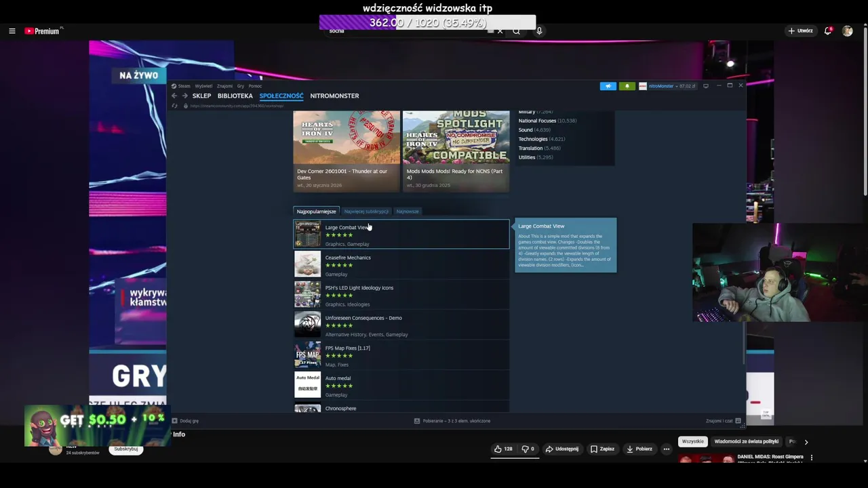Open FPS Map Fixes [1.17] mod
This screenshot has height=488, width=868.
tap(401, 354)
